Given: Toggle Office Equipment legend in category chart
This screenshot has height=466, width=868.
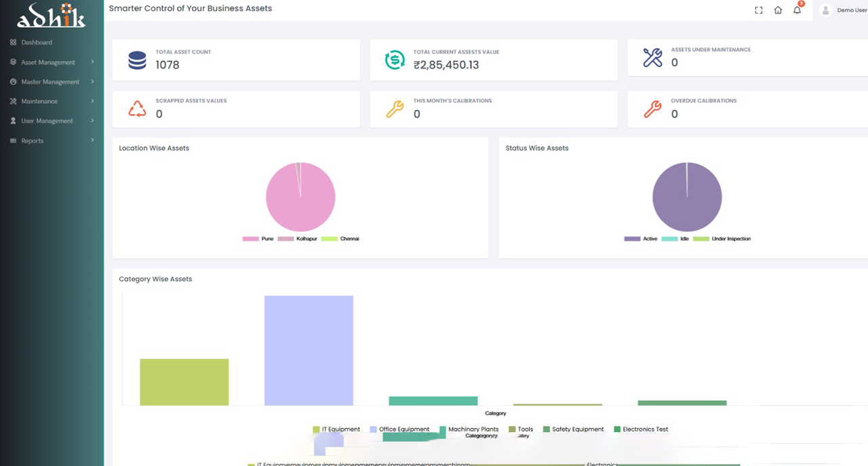Looking at the screenshot, I should (x=399, y=429).
